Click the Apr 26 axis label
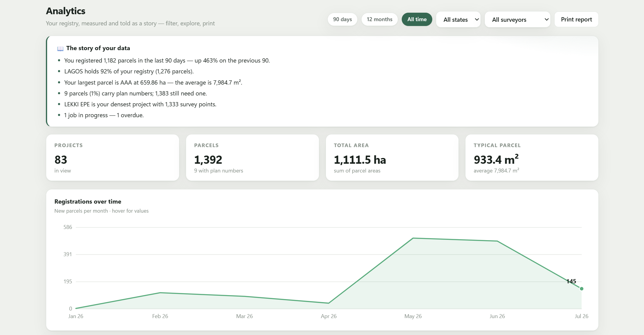The height and width of the screenshot is (335, 644). pyautogui.click(x=329, y=316)
